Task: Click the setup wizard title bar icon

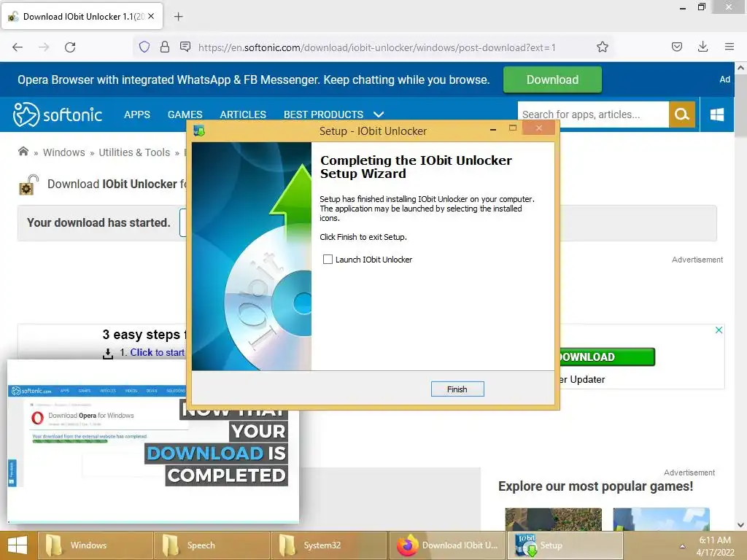Action: click(199, 131)
